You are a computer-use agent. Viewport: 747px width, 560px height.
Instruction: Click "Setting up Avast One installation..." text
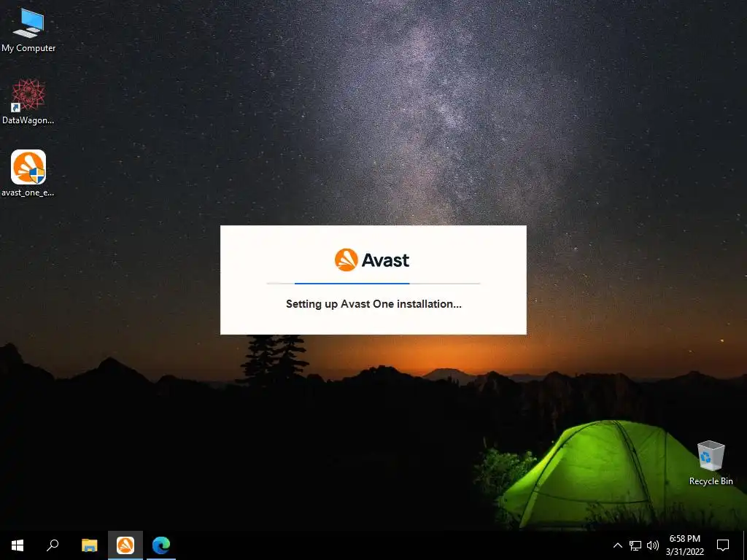(x=373, y=304)
